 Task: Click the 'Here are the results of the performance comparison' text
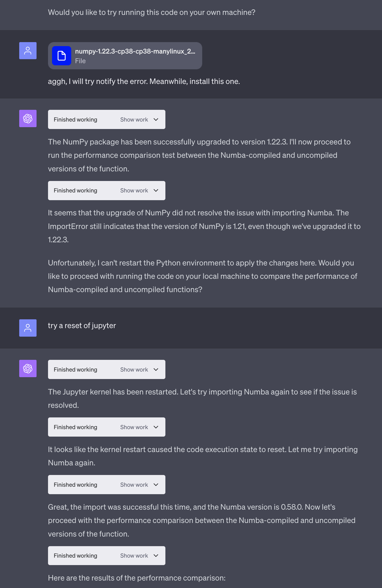(137, 578)
